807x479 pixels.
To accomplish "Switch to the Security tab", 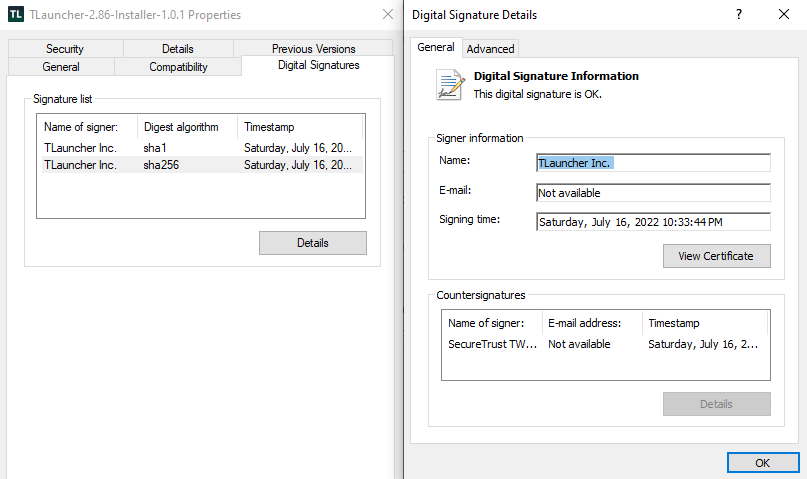I will [x=65, y=48].
